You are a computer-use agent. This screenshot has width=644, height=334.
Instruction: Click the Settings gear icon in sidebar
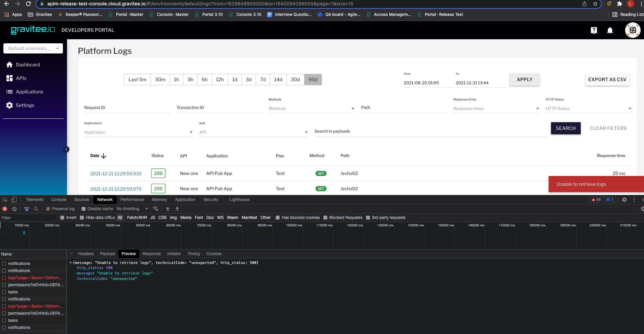9,105
